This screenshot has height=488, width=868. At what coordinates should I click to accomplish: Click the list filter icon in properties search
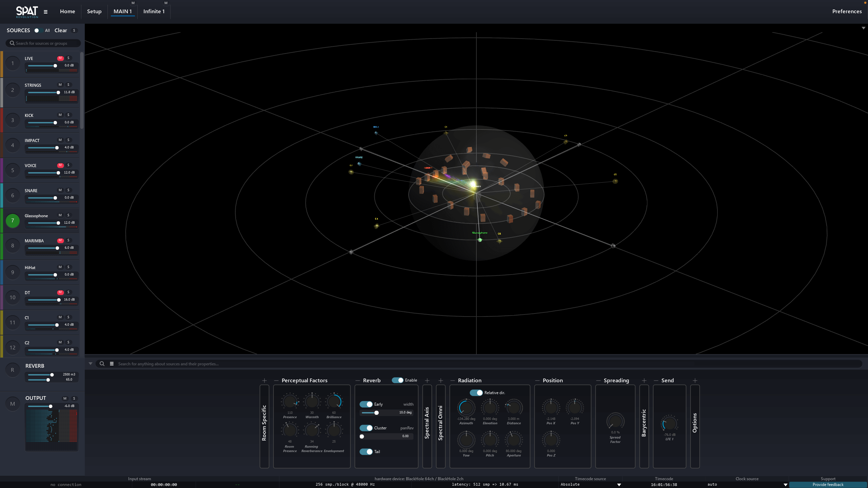[112, 364]
